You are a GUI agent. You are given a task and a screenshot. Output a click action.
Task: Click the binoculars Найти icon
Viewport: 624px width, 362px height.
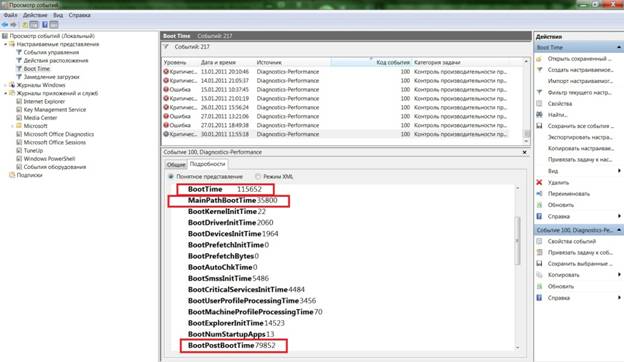point(539,115)
